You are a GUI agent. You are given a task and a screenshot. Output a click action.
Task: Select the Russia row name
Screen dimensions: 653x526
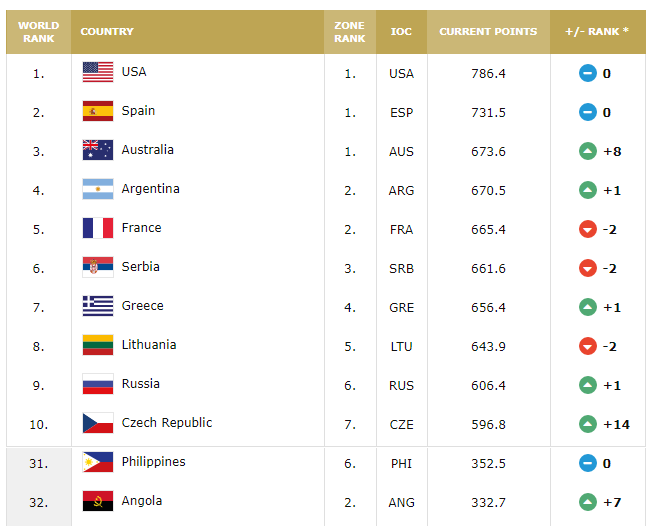[140, 384]
